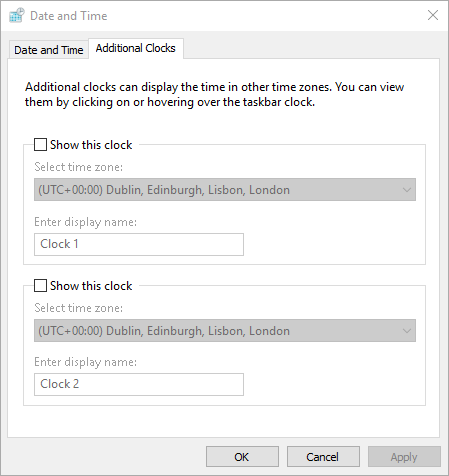449x476 pixels.
Task: Click the chevron arrow of the second time zone combo box
Action: [x=406, y=331]
